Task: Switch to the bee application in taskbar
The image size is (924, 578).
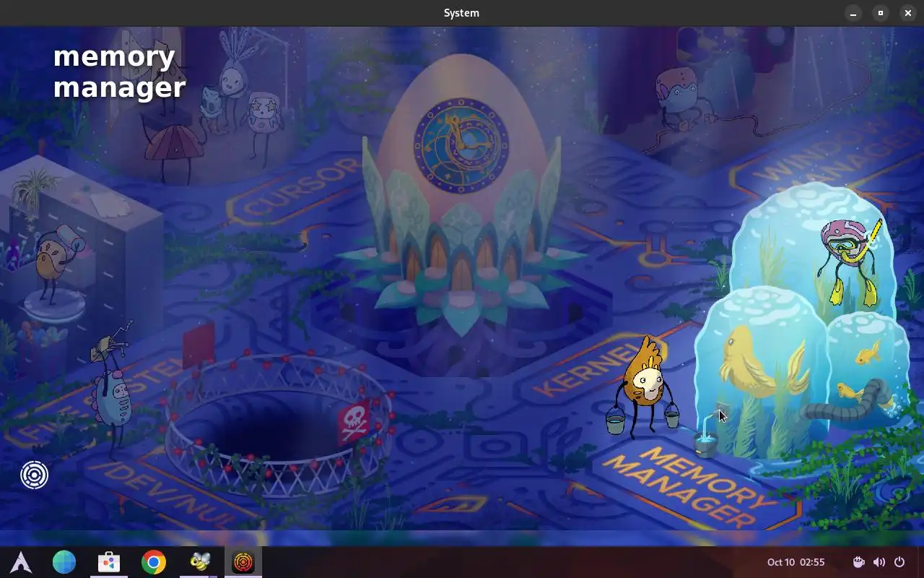Action: pyautogui.click(x=199, y=561)
